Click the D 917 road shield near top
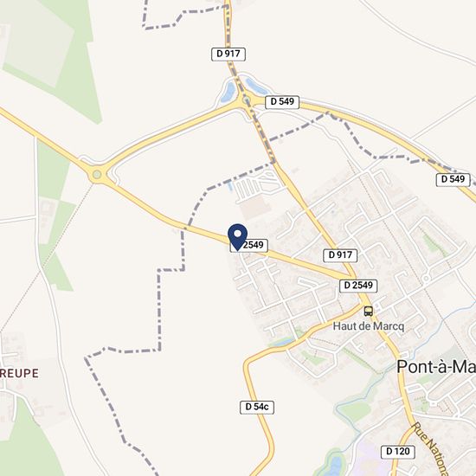 tap(228, 54)
